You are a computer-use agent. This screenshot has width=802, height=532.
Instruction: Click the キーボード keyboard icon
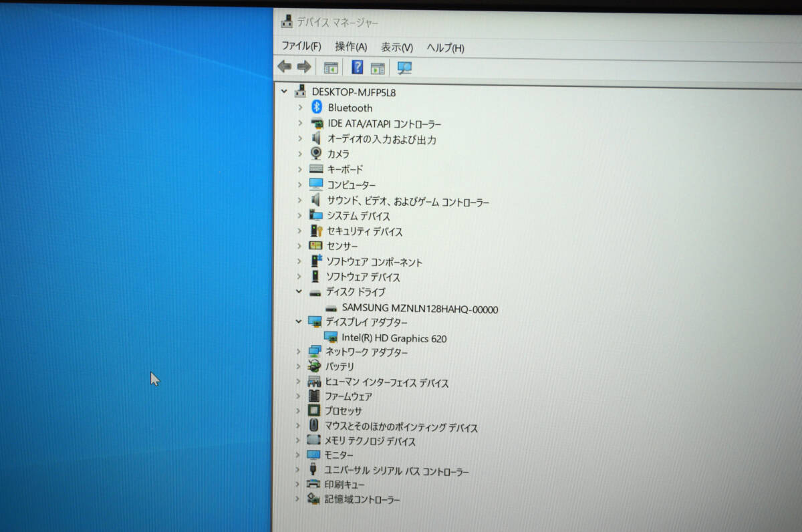316,169
